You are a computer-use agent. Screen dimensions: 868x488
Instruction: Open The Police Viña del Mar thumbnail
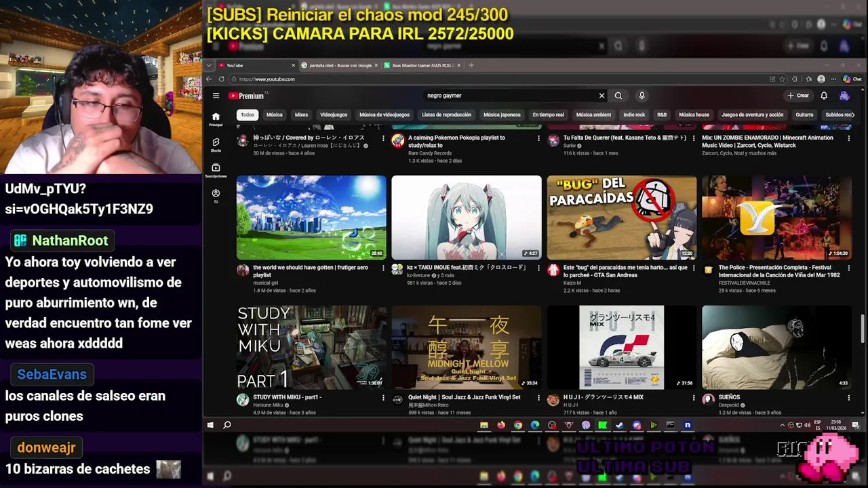pos(776,218)
